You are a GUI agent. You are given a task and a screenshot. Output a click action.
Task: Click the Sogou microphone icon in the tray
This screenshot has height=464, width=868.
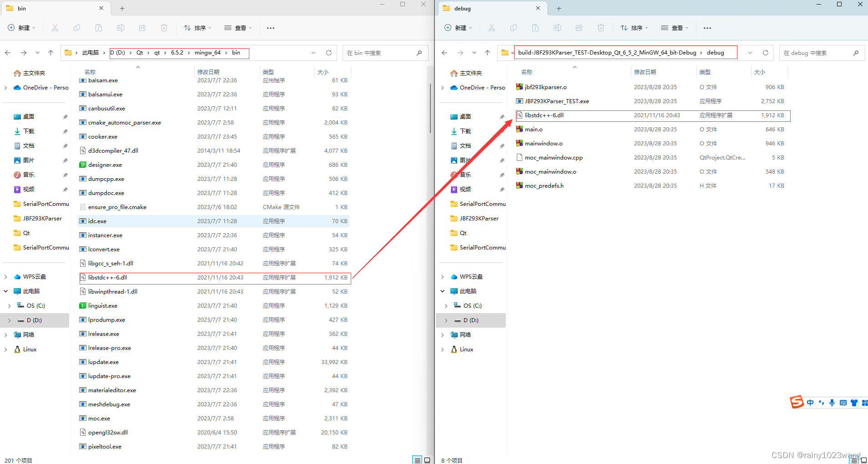[832, 403]
